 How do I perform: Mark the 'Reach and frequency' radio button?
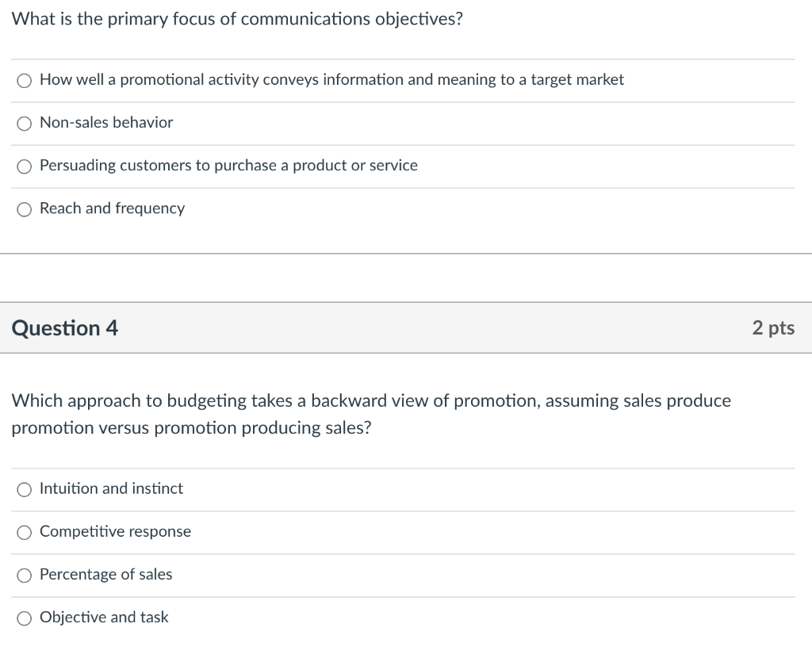[x=25, y=209]
